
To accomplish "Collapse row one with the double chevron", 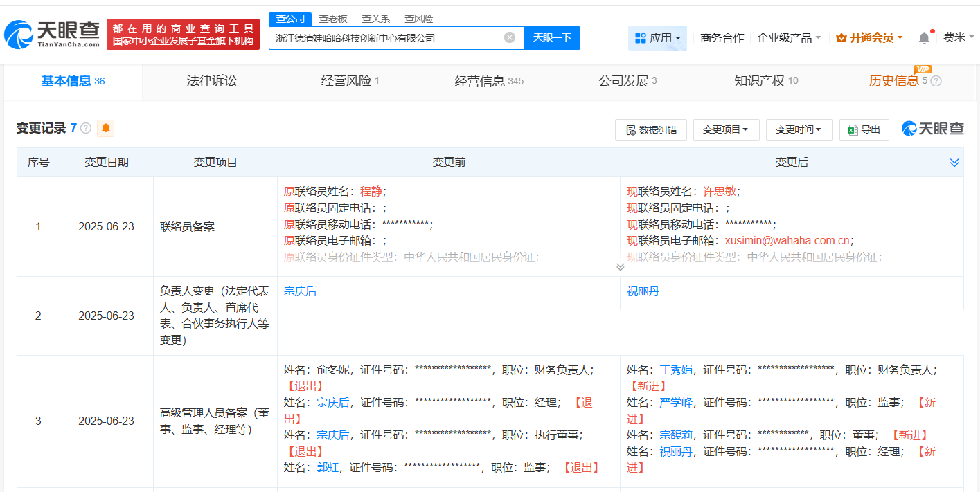I will pyautogui.click(x=621, y=266).
